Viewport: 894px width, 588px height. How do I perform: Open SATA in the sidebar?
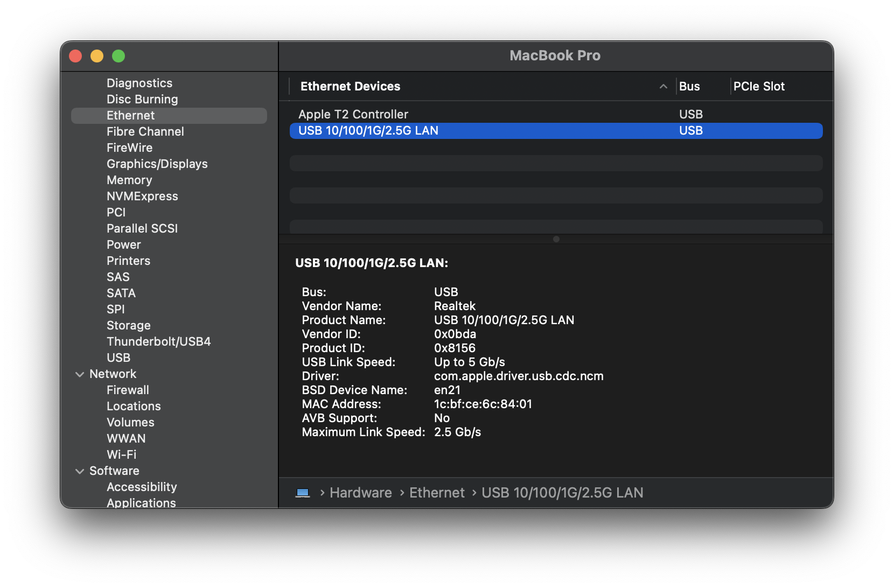click(121, 293)
